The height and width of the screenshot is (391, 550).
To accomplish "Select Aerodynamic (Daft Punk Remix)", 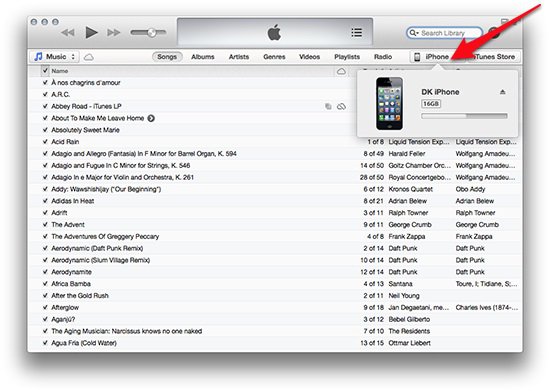I will point(97,248).
